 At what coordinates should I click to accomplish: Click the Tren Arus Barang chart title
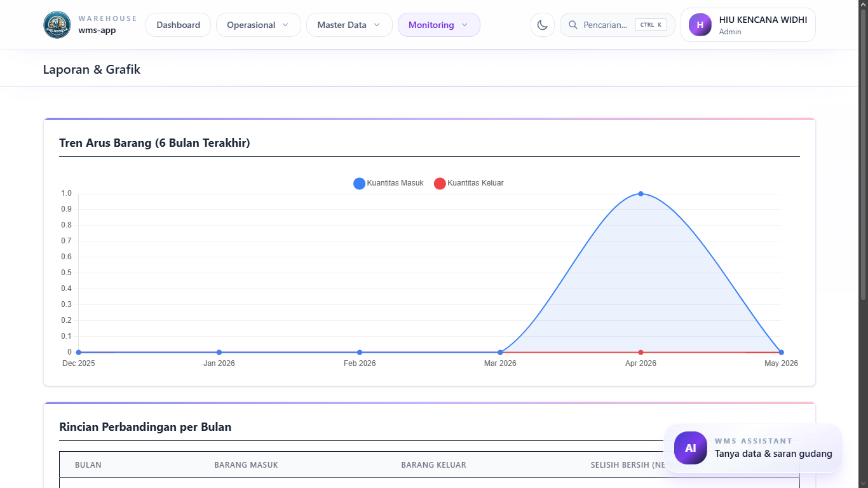coord(154,143)
